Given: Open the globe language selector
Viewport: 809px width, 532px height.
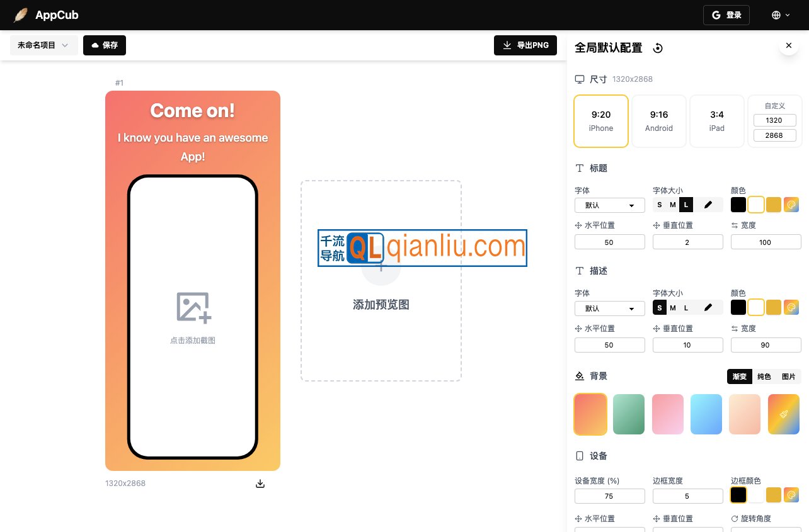Looking at the screenshot, I should 780,14.
